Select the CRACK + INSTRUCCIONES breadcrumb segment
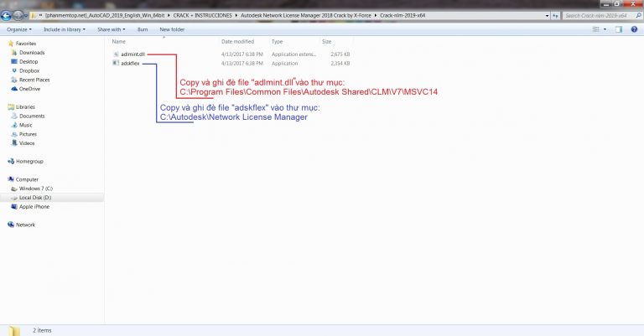 click(x=202, y=16)
